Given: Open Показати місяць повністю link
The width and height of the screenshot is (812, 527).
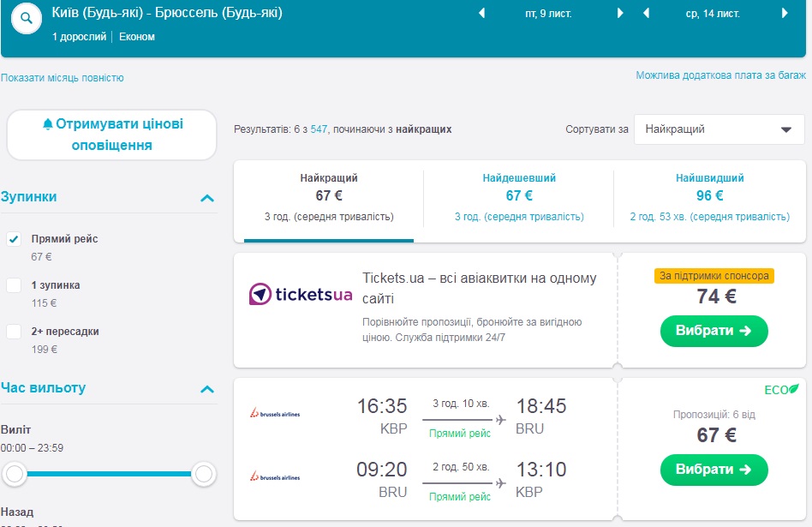Looking at the screenshot, I should (x=63, y=78).
